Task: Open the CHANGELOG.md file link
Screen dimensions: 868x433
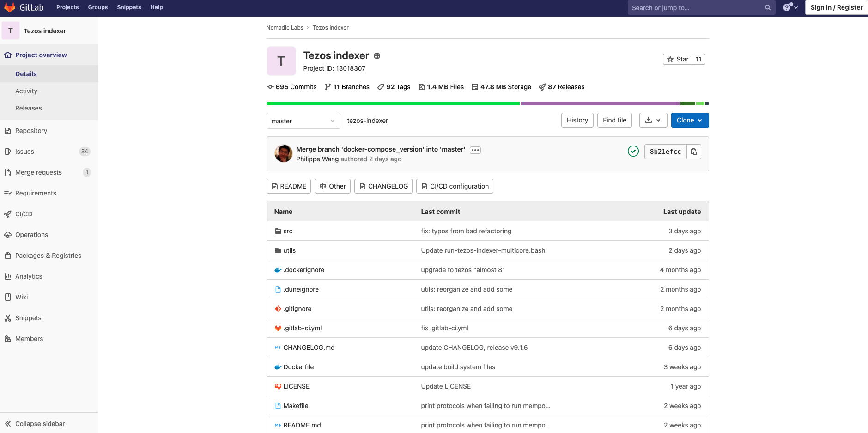Action: (x=309, y=348)
